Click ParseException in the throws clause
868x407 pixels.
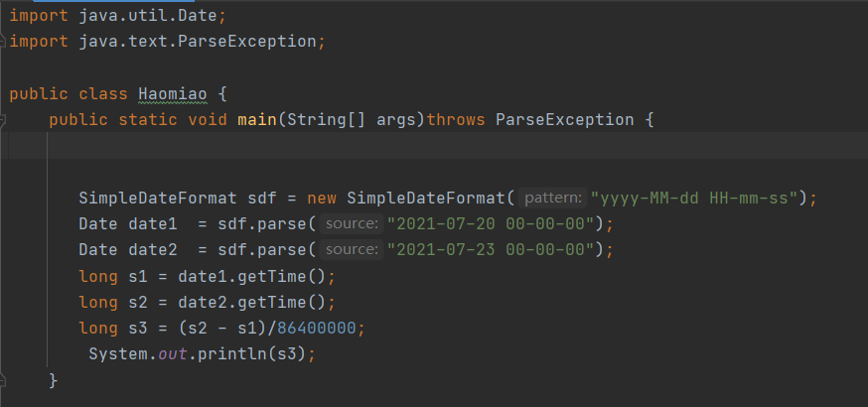(x=565, y=120)
